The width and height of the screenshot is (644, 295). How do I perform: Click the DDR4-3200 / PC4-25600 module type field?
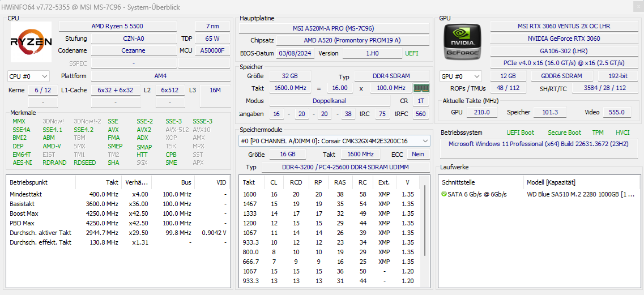pos(346,167)
